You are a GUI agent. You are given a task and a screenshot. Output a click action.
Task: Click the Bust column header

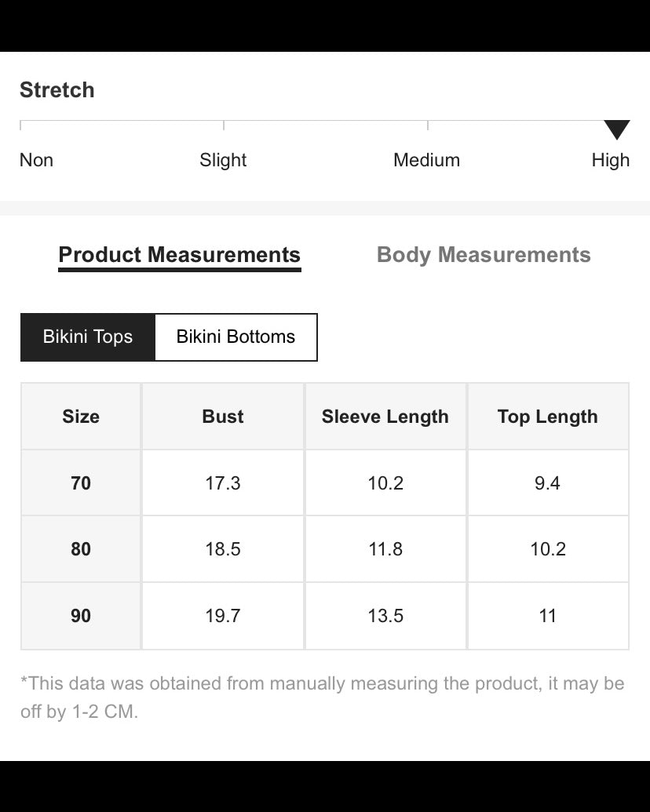click(x=223, y=417)
